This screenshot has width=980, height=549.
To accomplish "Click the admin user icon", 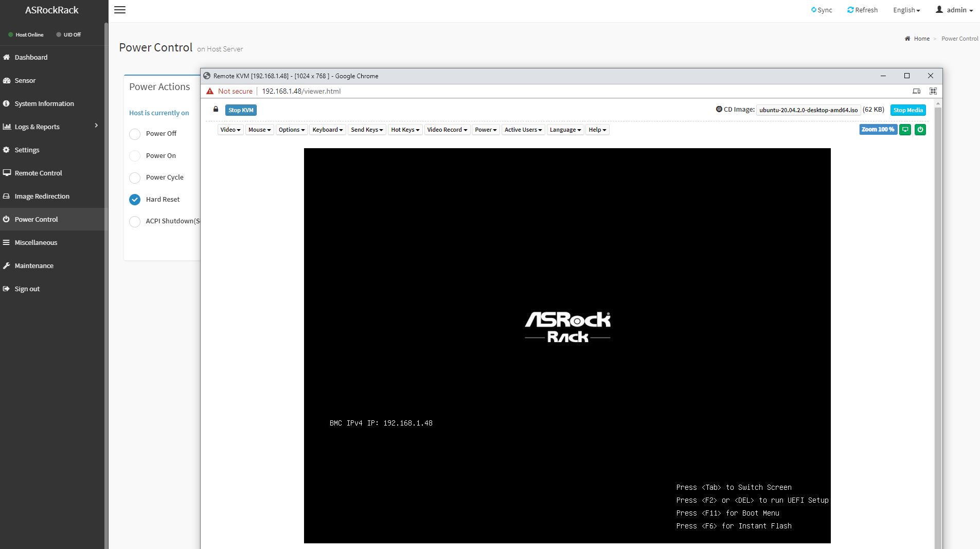I will [x=939, y=9].
